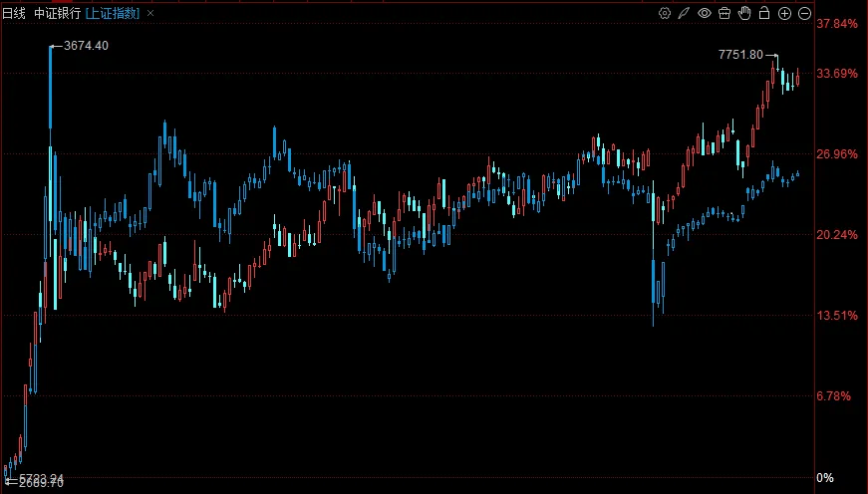
Task: Remove the 上证指数 overlay with X
Action: [x=150, y=13]
